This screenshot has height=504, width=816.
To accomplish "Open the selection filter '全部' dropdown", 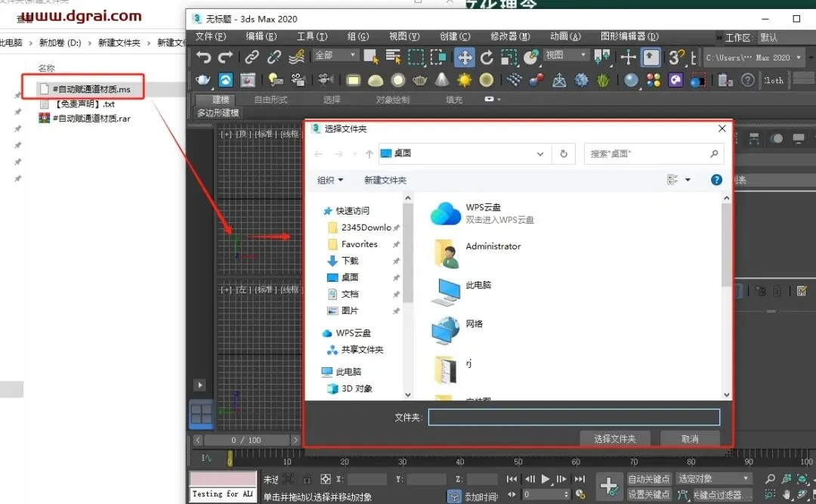I will pyautogui.click(x=335, y=54).
